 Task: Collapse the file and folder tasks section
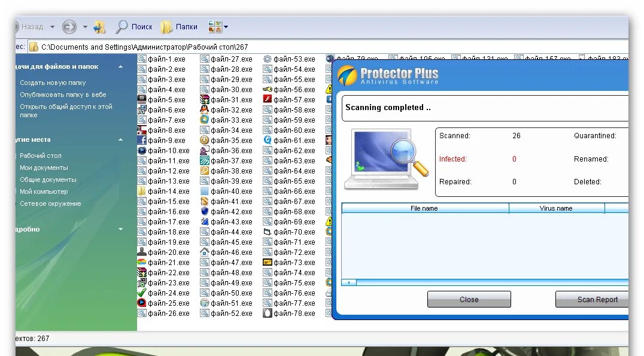click(120, 66)
